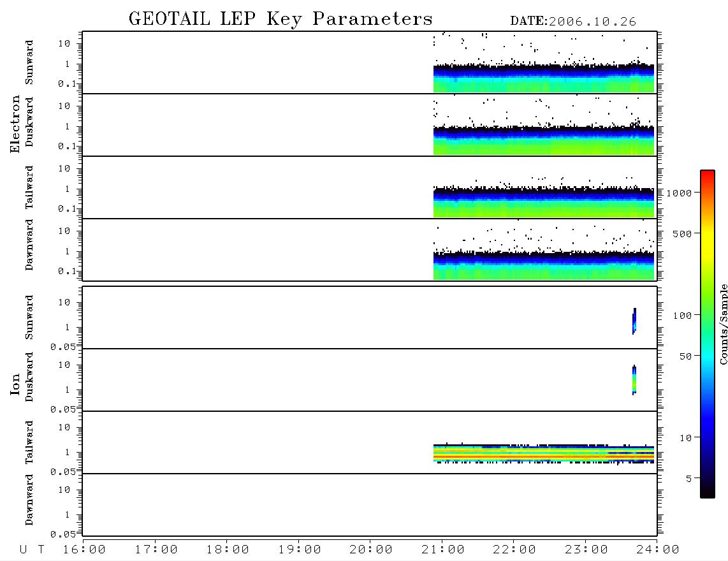The image size is (728, 561).
Task: Click the Electron Duskward spectrogram data band
Action: [544, 140]
